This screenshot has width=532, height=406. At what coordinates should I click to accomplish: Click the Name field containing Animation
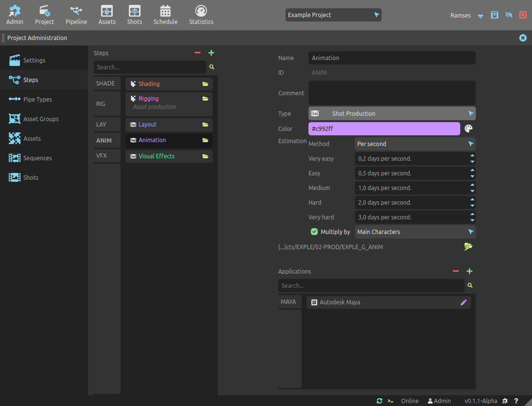coord(392,58)
